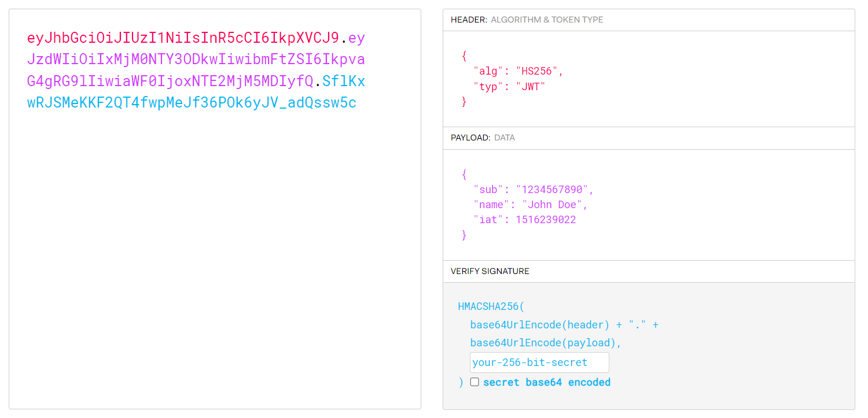
Task: Click the HEADER: ALGORITHM & TOKEN TYPE label
Action: tap(527, 19)
